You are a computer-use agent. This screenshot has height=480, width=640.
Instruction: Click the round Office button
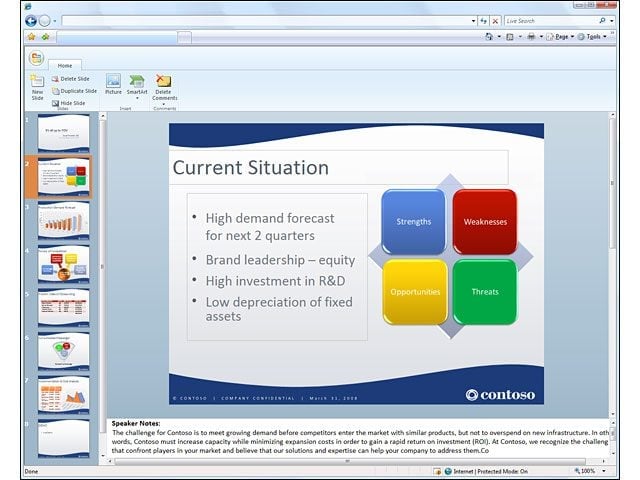pyautogui.click(x=36, y=58)
